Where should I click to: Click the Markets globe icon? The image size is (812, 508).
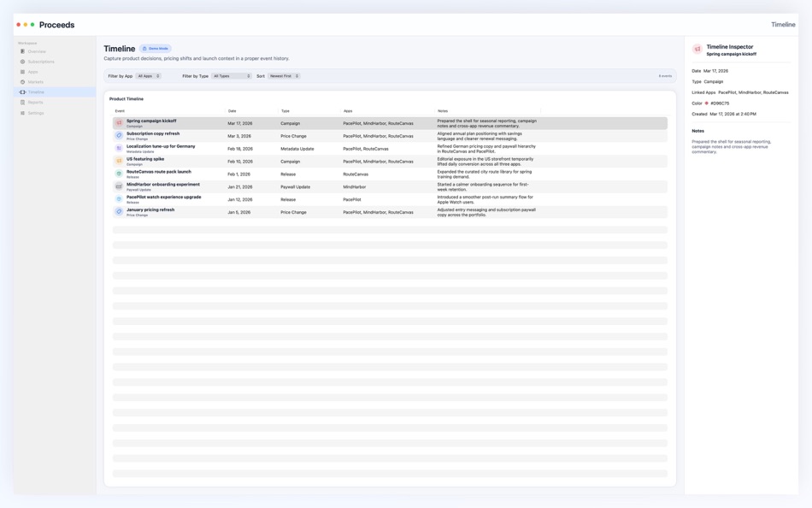(x=22, y=81)
